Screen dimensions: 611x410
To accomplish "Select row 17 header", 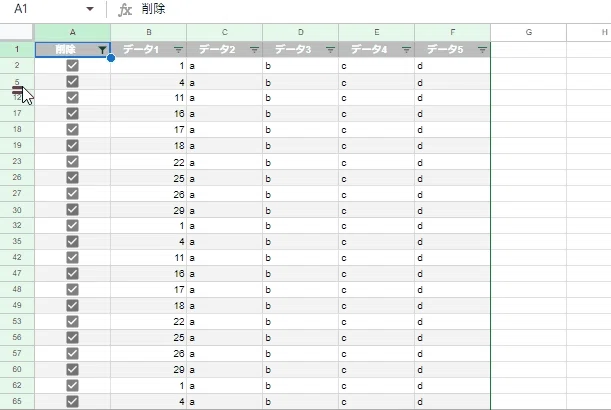I will tap(17, 113).
